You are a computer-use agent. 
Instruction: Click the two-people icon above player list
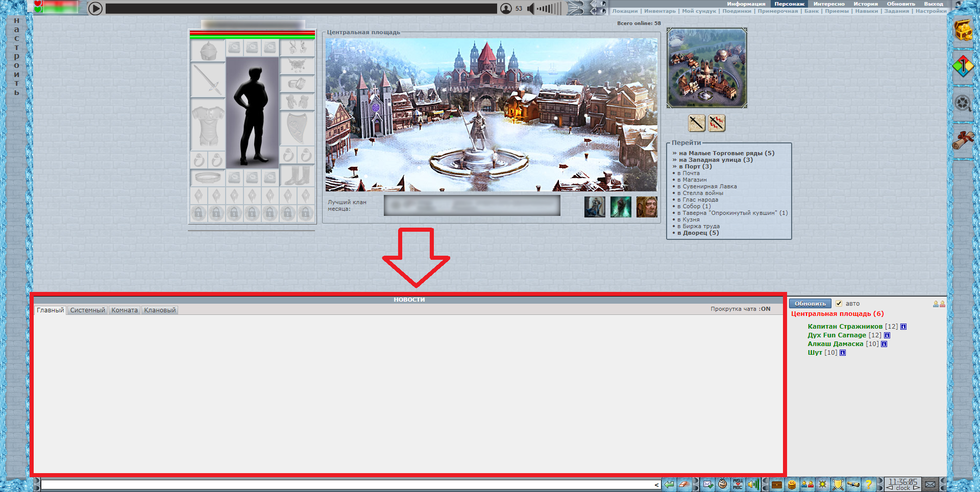point(939,304)
